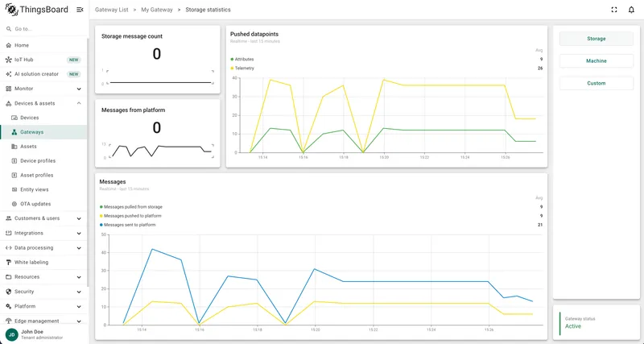Expand the Platform chevron

point(79,306)
